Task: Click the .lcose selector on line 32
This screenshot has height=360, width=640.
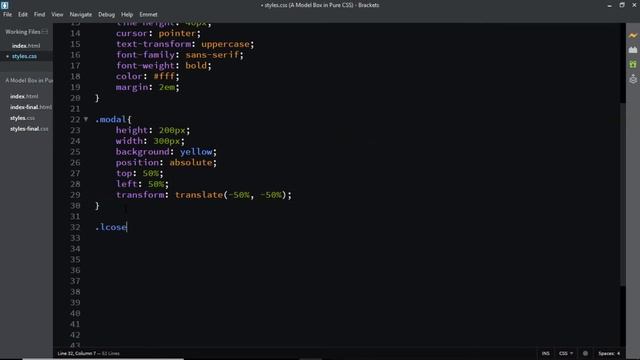Action: (x=111, y=227)
